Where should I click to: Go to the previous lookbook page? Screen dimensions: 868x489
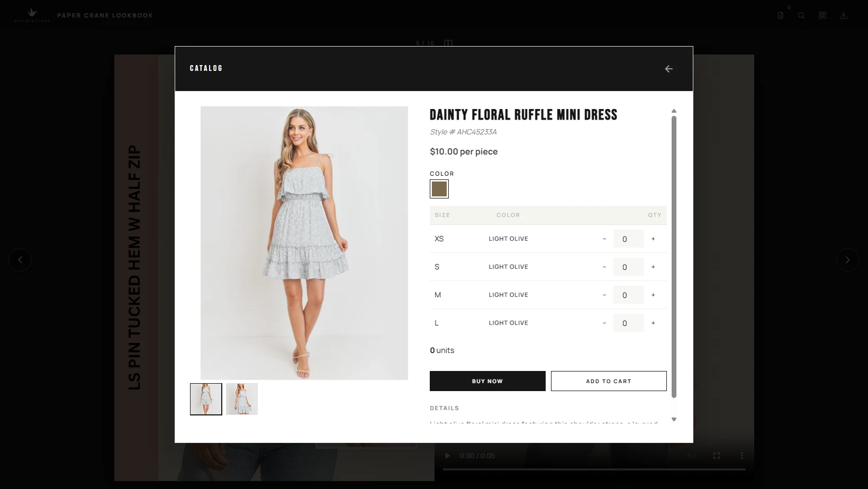coord(20,260)
